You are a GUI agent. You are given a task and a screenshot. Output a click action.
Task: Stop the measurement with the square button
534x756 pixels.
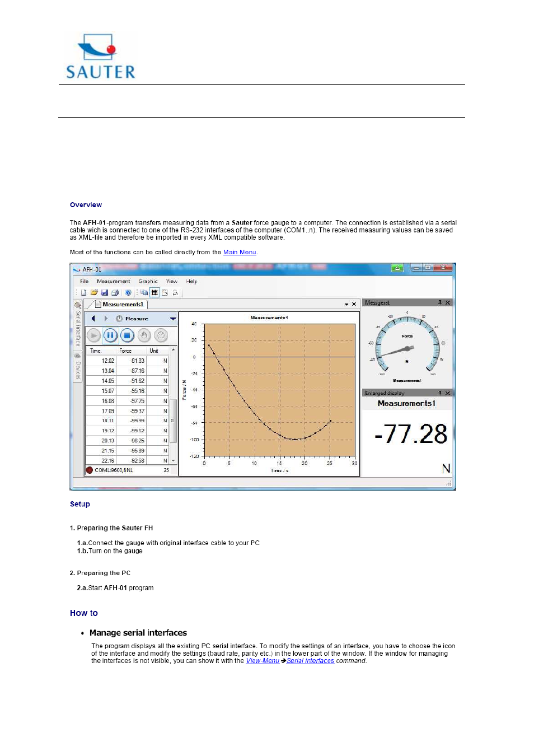point(127,335)
